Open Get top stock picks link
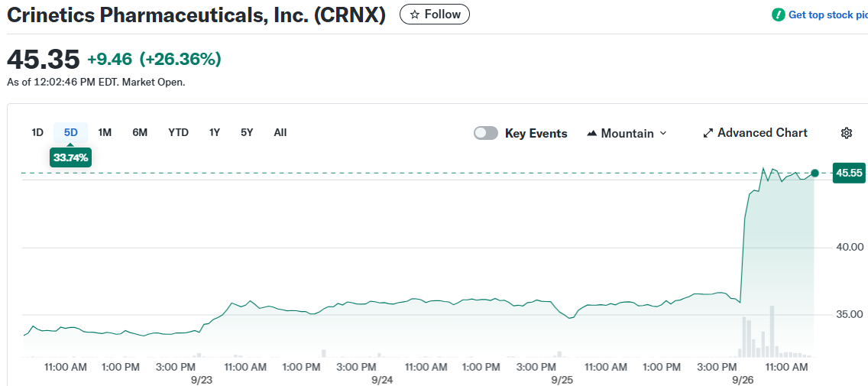Screen dimensions: 868x386 [x=828, y=15]
